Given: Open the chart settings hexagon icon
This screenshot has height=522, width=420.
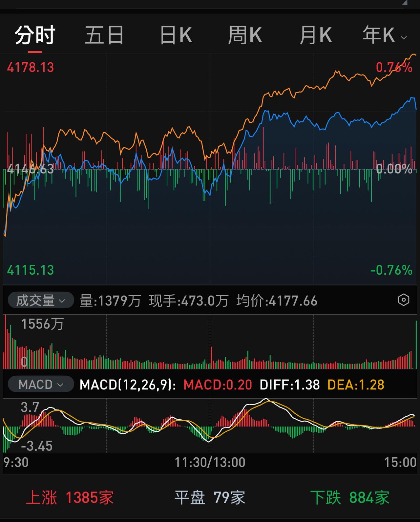Looking at the screenshot, I should point(403,300).
